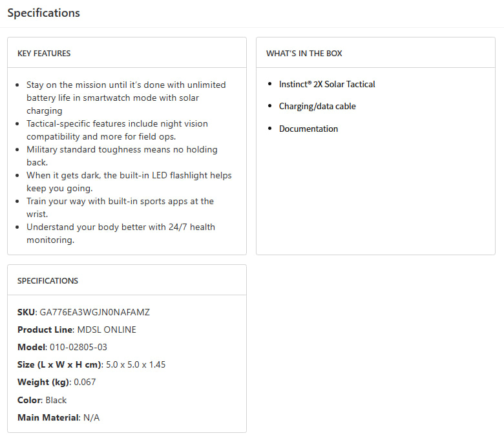Select the Product Line MDSL ONLINE row
The image size is (504, 440).
point(77,330)
